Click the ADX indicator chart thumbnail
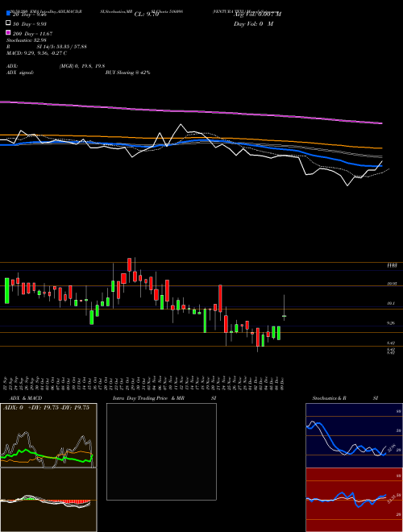Viewport: 403px width, 532px height. pos(48,435)
